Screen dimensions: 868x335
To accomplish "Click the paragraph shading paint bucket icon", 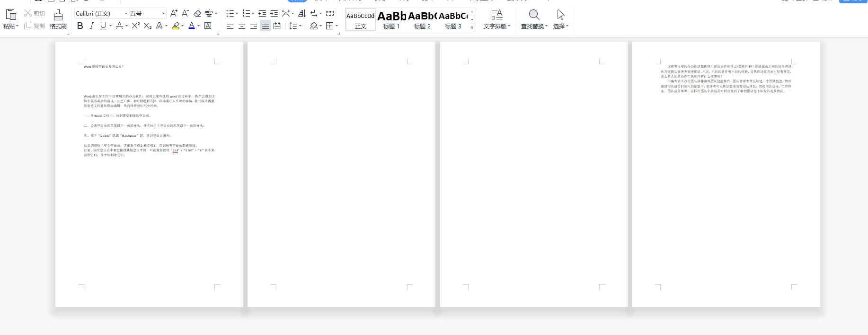I will click(313, 26).
